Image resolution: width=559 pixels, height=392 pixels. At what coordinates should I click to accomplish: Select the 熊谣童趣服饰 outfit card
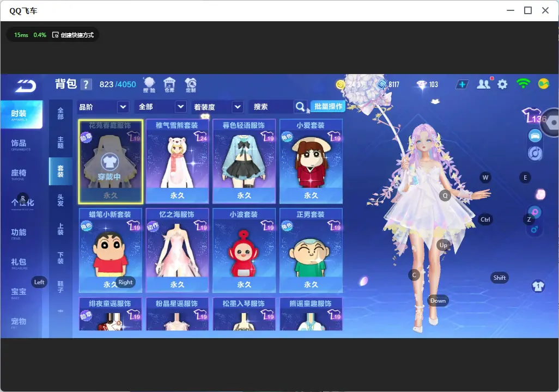click(x=311, y=314)
